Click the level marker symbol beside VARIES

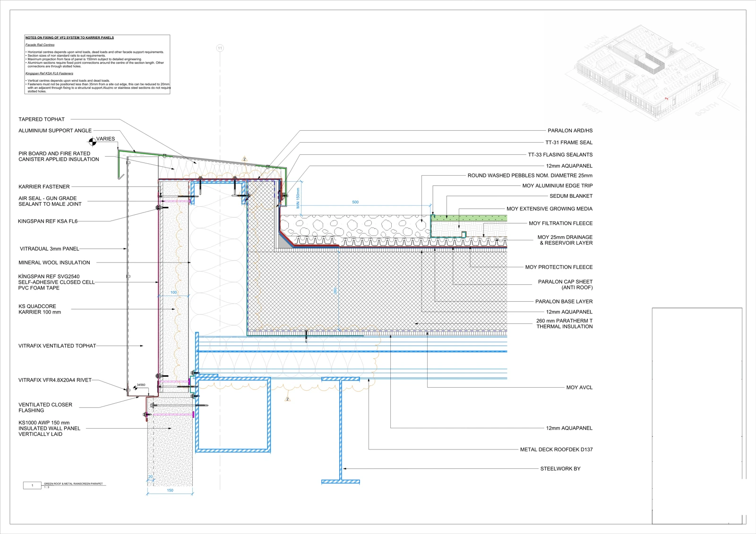pos(92,141)
